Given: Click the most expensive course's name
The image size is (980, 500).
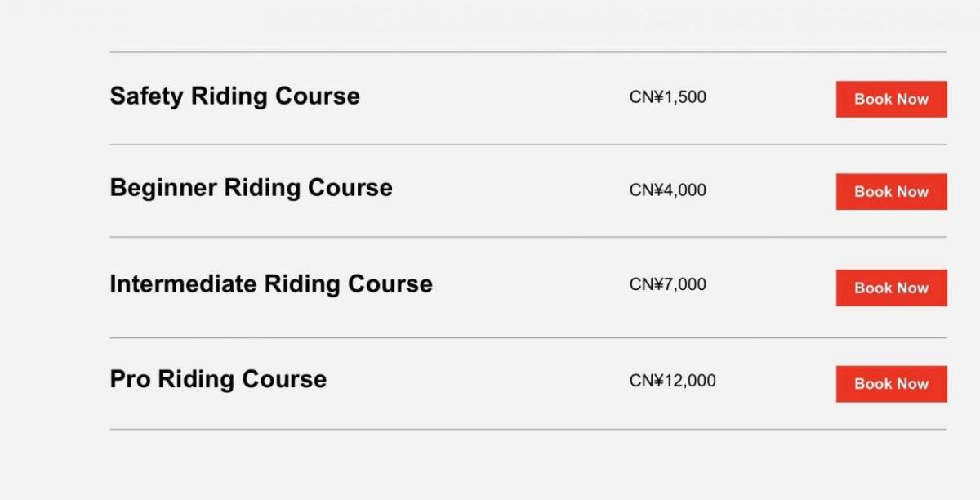Looking at the screenshot, I should click(x=218, y=379).
